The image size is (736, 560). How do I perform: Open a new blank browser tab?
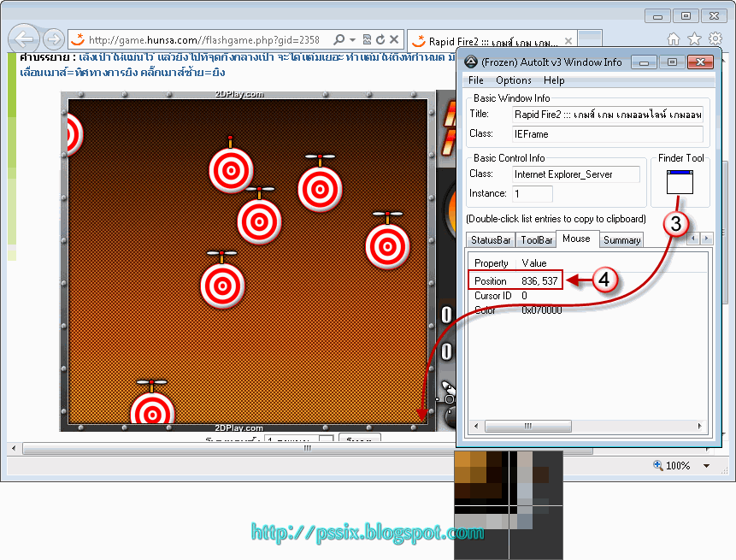click(x=590, y=39)
